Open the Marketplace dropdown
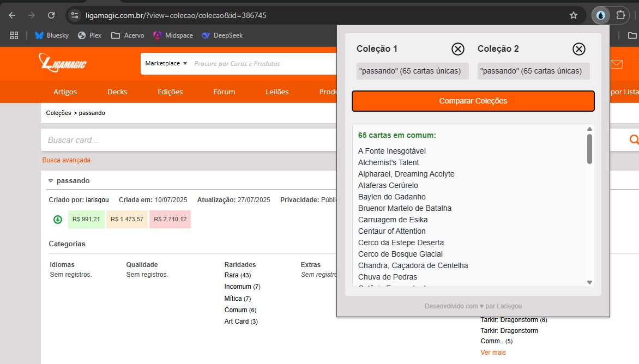The width and height of the screenshot is (639, 364). [x=166, y=64]
